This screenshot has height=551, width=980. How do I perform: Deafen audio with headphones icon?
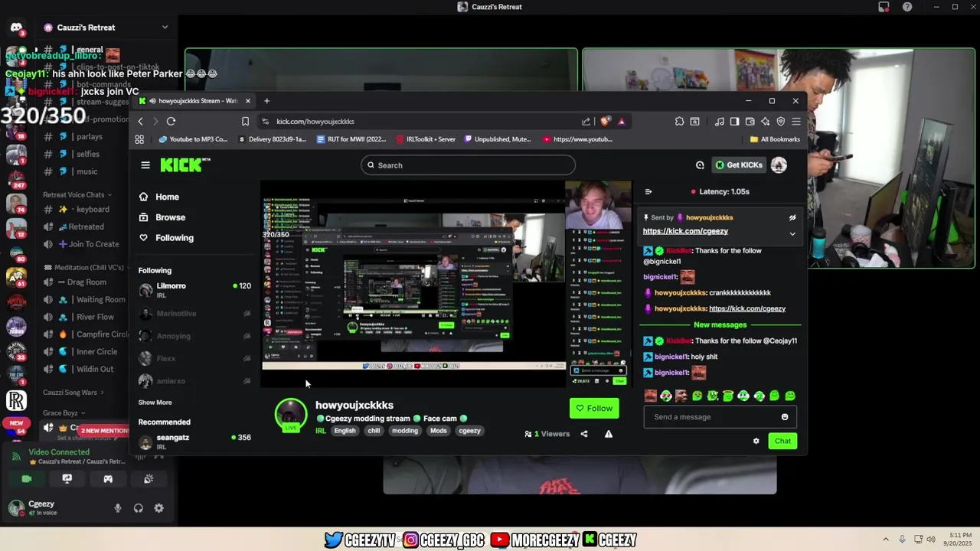tap(139, 508)
